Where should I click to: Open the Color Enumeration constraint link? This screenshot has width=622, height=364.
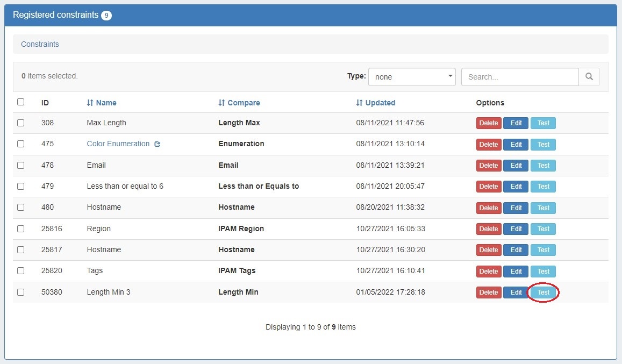pos(118,144)
